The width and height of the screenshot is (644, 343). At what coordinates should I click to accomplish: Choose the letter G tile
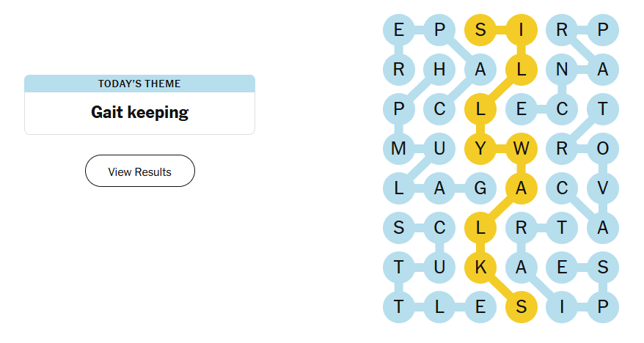[x=480, y=188]
